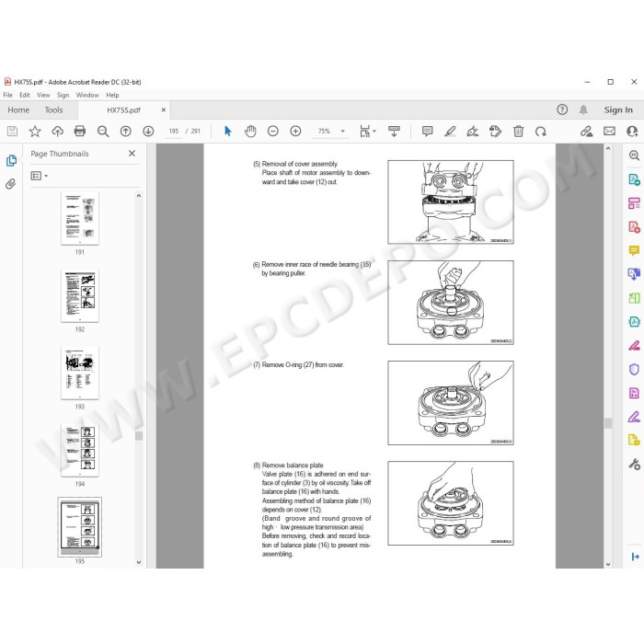This screenshot has height=644, width=644.
Task: Select page 195 thumbnail
Action: [80, 527]
